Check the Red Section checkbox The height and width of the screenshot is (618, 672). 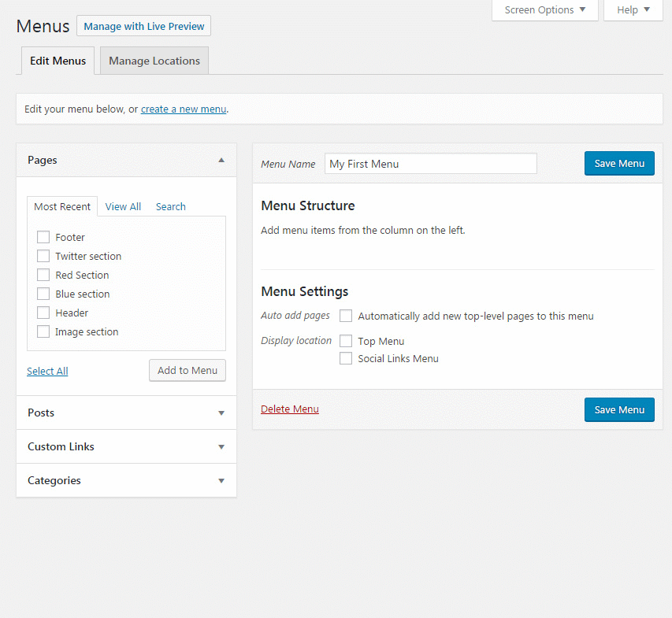click(x=43, y=275)
